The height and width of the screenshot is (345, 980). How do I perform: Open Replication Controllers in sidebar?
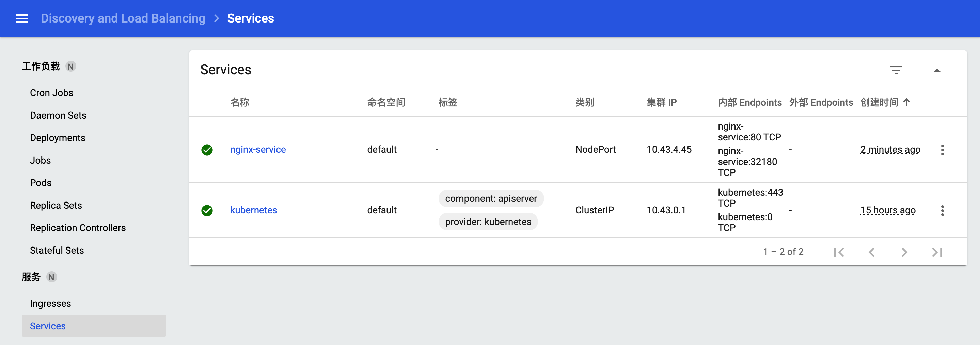pos(78,228)
